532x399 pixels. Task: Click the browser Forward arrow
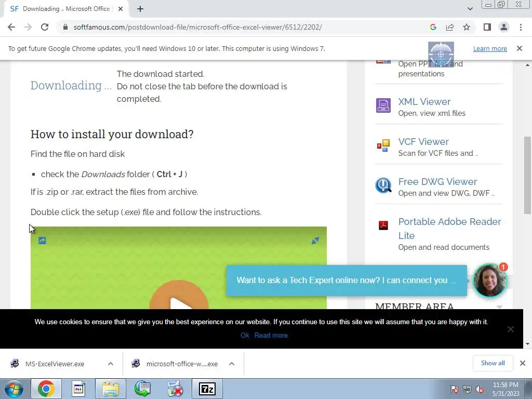tap(28, 27)
